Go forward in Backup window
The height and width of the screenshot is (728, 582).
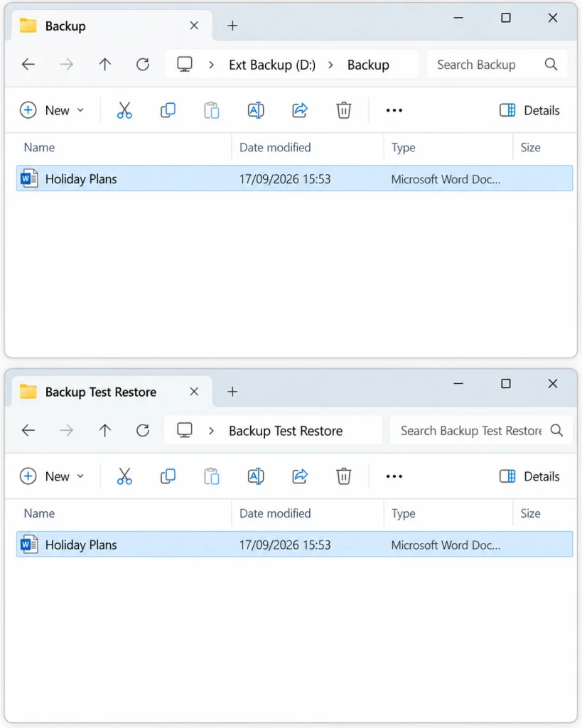coord(66,64)
